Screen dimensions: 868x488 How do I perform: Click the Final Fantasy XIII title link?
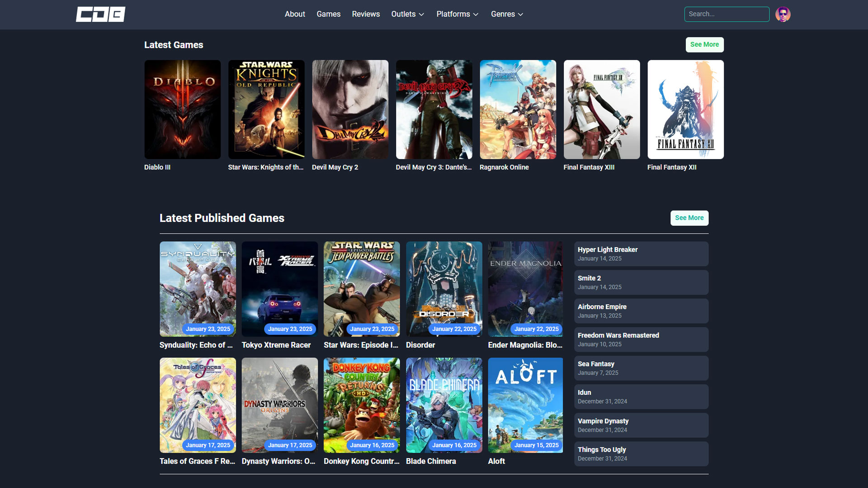coord(589,167)
